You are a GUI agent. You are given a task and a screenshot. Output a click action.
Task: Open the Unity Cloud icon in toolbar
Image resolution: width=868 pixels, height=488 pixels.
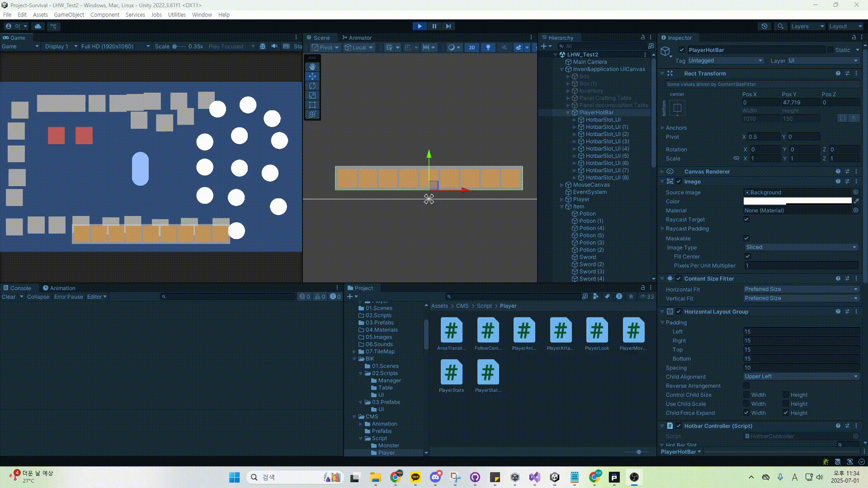38,26
